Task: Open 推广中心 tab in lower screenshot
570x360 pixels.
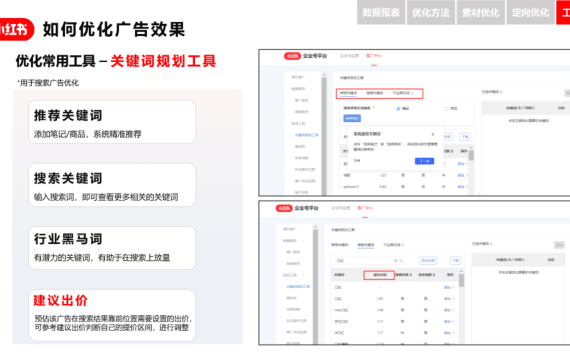Action: point(365,208)
